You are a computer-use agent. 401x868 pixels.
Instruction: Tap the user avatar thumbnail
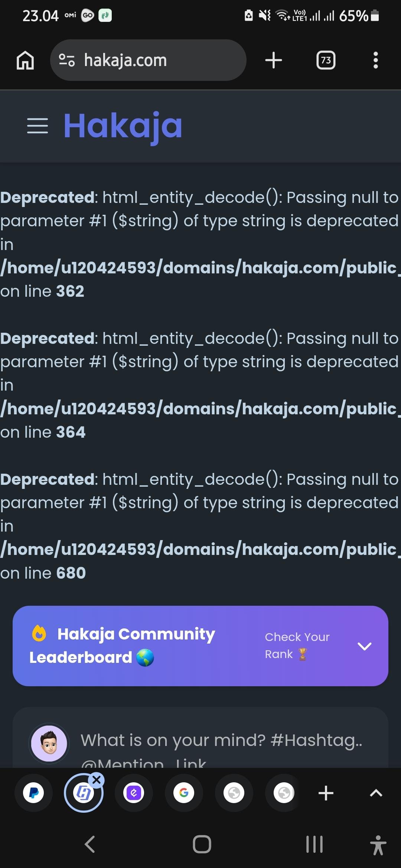pos(49,743)
